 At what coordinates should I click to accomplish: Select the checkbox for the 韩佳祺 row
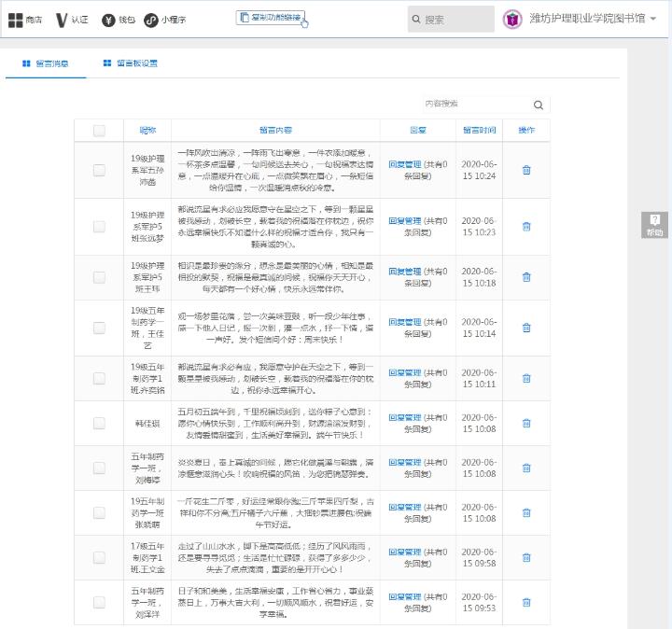[99, 423]
